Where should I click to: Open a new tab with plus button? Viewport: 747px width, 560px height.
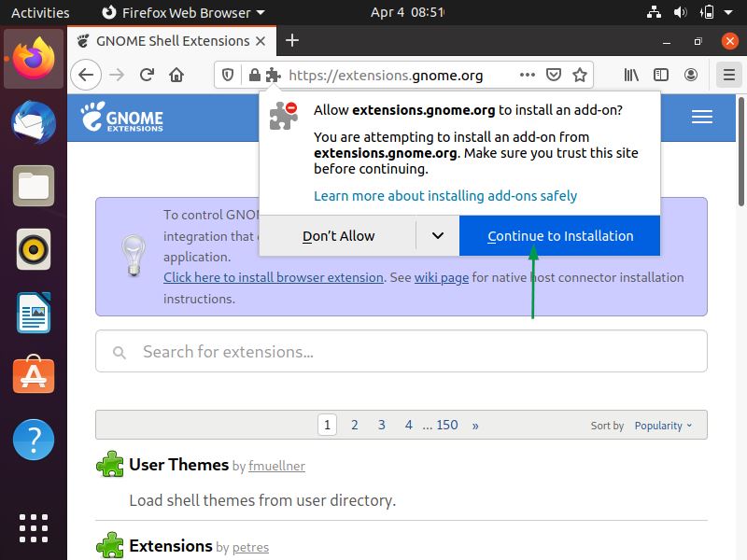[x=292, y=40]
